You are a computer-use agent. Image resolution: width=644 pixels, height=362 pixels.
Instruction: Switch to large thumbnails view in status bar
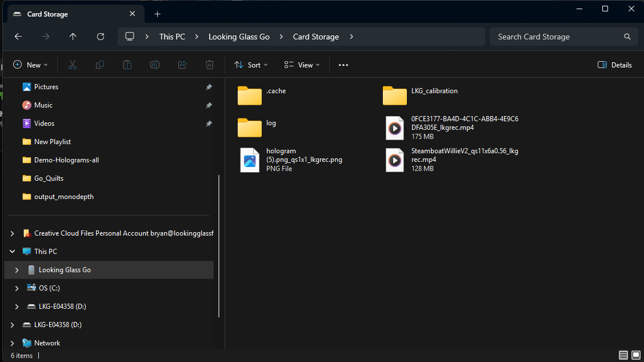pyautogui.click(x=635, y=355)
